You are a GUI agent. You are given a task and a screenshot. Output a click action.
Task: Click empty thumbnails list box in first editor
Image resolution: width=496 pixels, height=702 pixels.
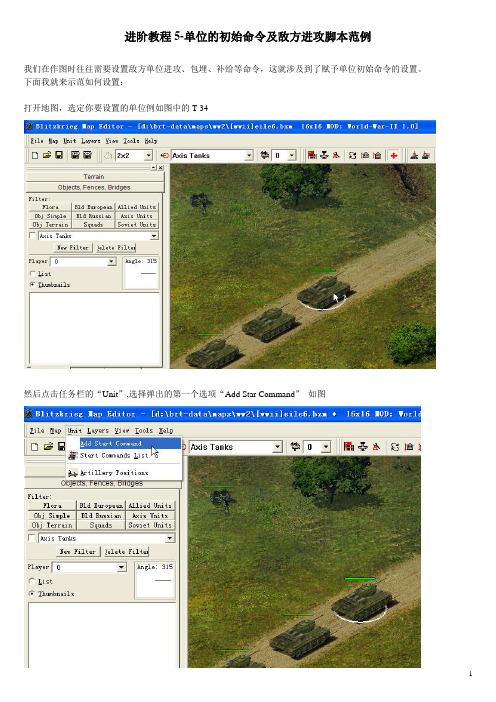(94, 328)
